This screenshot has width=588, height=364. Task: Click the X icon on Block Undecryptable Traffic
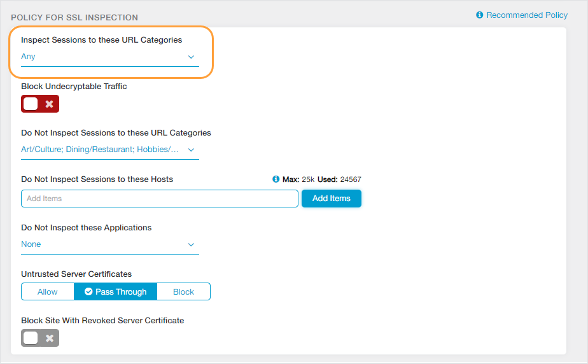tap(49, 104)
